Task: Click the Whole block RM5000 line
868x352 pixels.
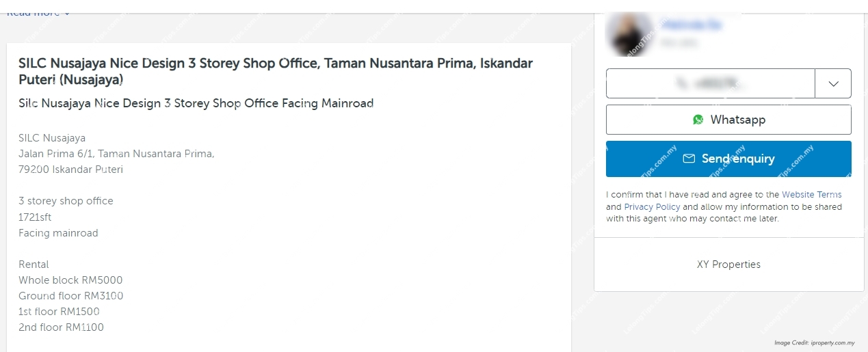Action: tap(70, 280)
